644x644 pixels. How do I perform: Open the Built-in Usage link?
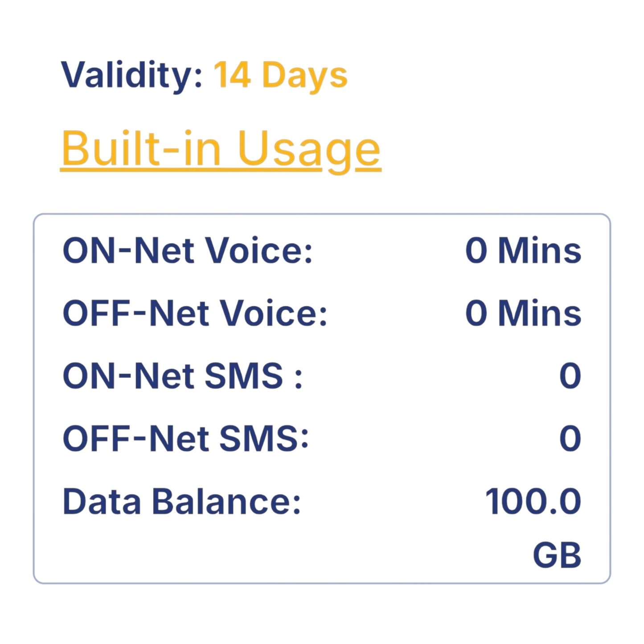221,148
